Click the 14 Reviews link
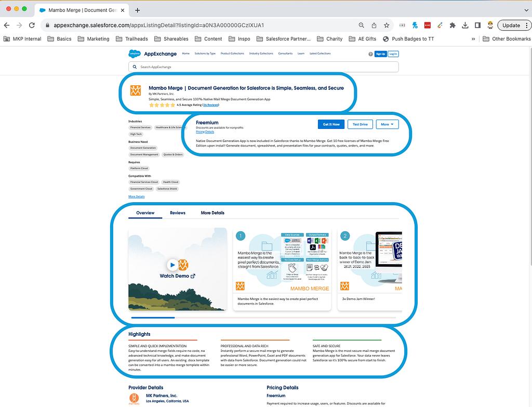The width and height of the screenshot is (532, 407). pyautogui.click(x=211, y=105)
